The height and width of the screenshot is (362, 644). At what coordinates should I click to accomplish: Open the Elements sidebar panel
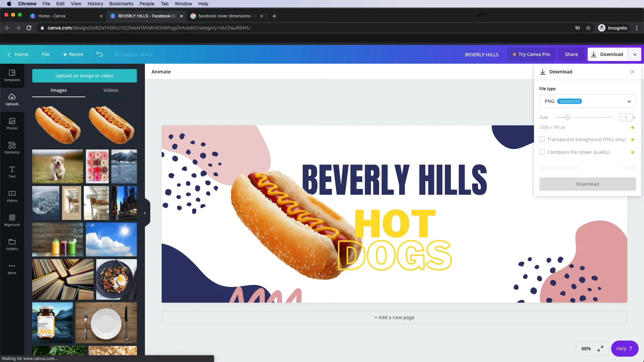point(12,148)
